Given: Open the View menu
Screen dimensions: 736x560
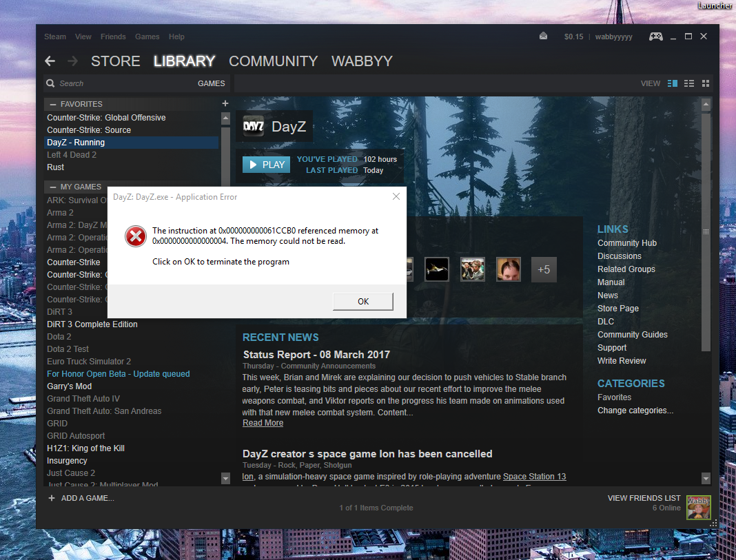Looking at the screenshot, I should (83, 37).
